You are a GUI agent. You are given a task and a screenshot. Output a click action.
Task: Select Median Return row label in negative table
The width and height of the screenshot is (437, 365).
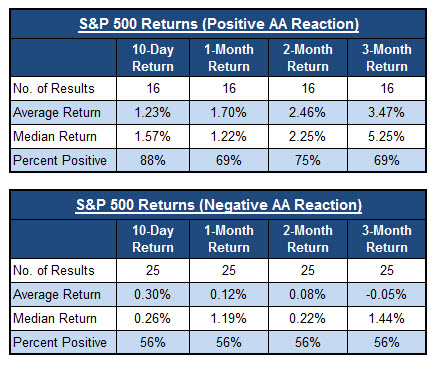55,319
